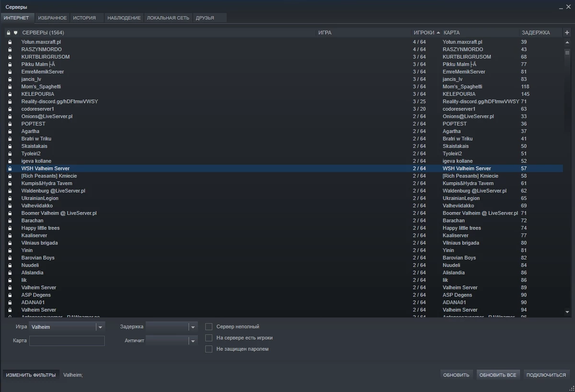Click the server list scrollbar down arrow

567,312
